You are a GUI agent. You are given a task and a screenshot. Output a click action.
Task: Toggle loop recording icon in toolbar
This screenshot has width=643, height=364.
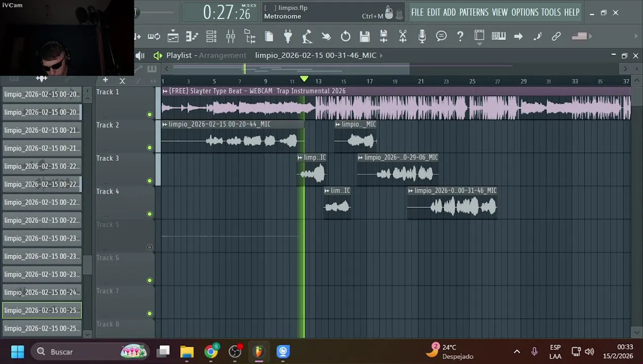tap(154, 36)
